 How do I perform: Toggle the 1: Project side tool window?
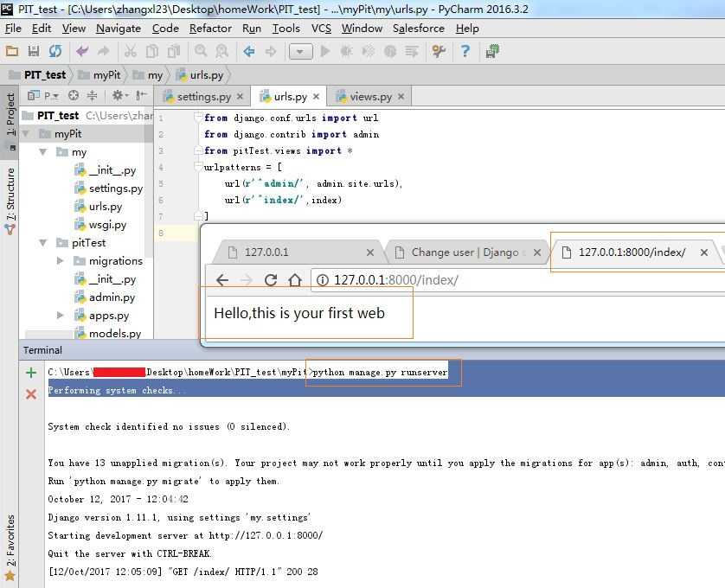(10, 121)
